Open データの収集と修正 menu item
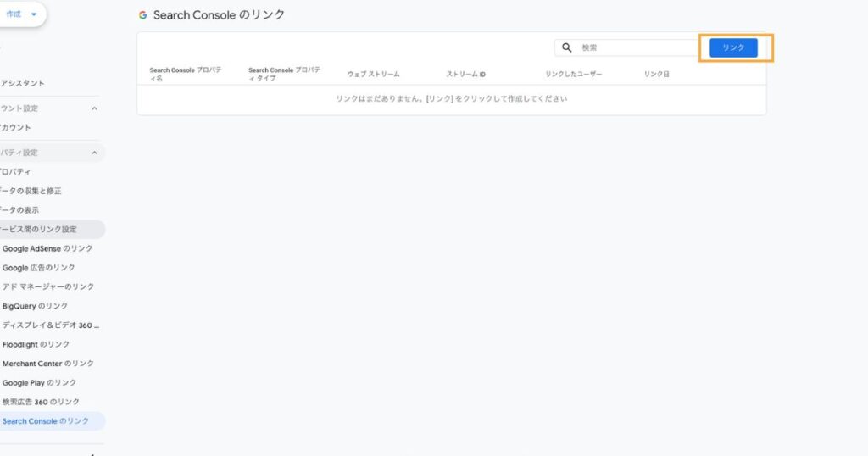868x456 pixels. pyautogui.click(x=31, y=191)
